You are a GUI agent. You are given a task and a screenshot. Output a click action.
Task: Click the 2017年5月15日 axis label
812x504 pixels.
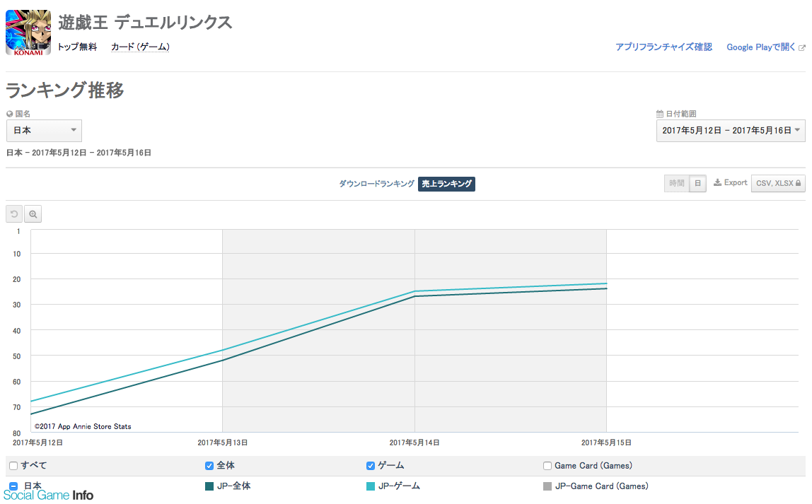[x=606, y=443]
